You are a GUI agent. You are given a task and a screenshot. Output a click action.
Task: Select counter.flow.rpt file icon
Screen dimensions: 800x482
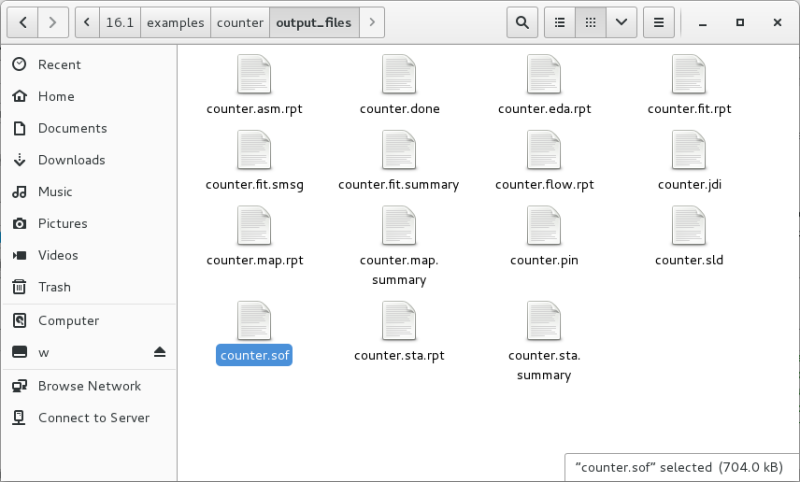544,150
